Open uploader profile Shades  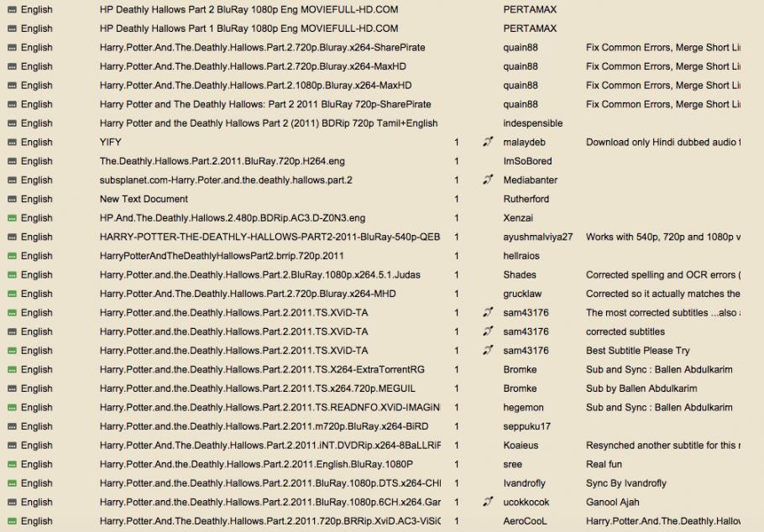click(520, 274)
